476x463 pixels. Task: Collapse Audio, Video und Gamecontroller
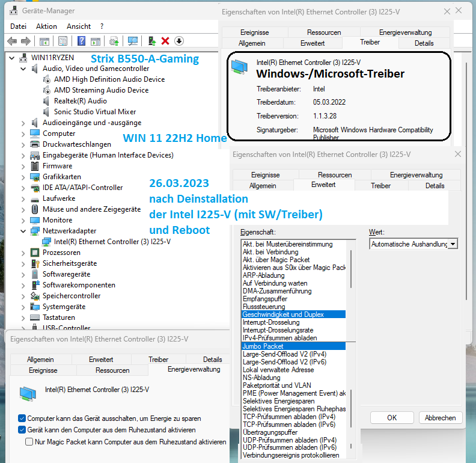pos(23,69)
